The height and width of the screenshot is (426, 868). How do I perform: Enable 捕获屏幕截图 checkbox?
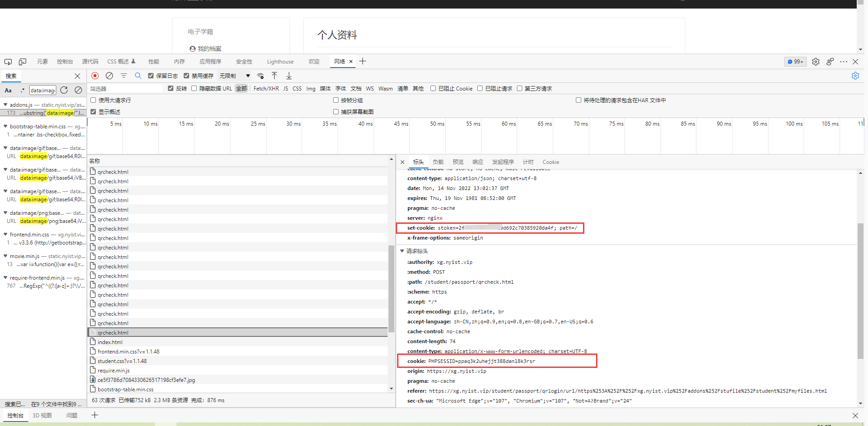coord(336,112)
